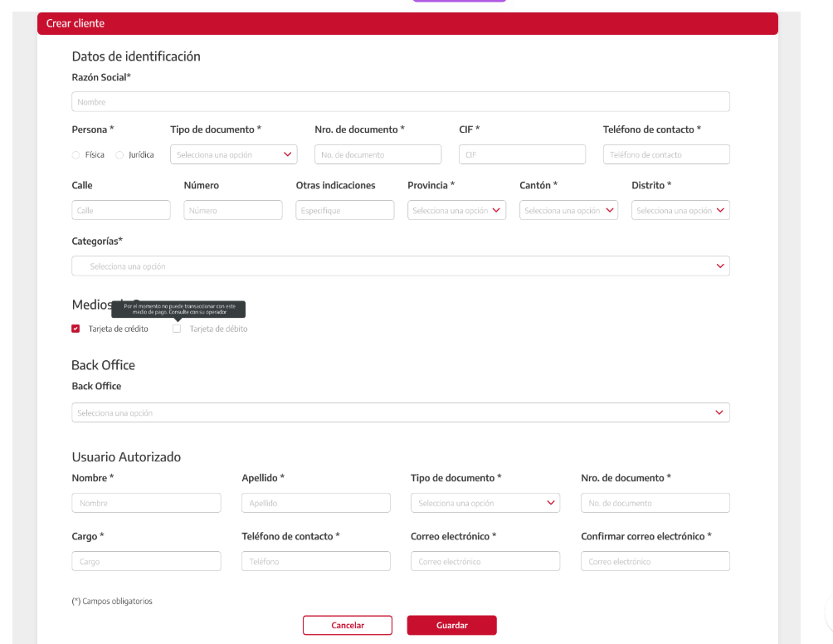Viewport: 833px width, 644px height.
Task: Focus the Confirmar correo electrónico field
Action: pos(655,562)
